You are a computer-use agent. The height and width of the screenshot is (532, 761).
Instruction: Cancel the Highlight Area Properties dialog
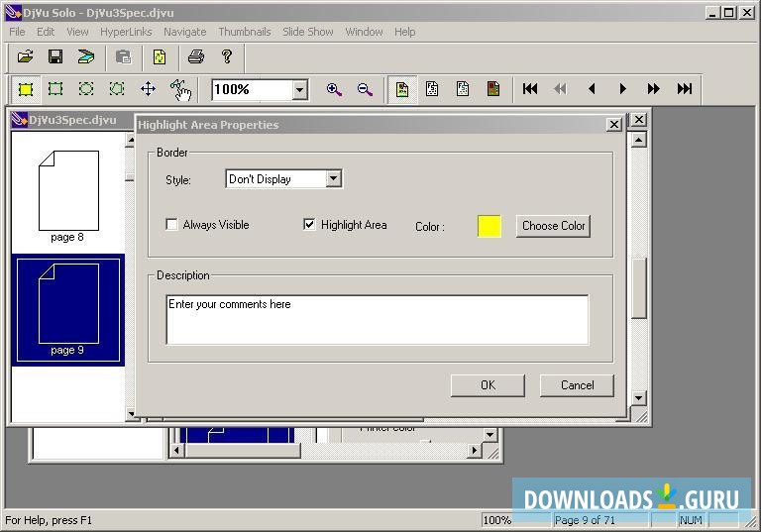(x=577, y=385)
